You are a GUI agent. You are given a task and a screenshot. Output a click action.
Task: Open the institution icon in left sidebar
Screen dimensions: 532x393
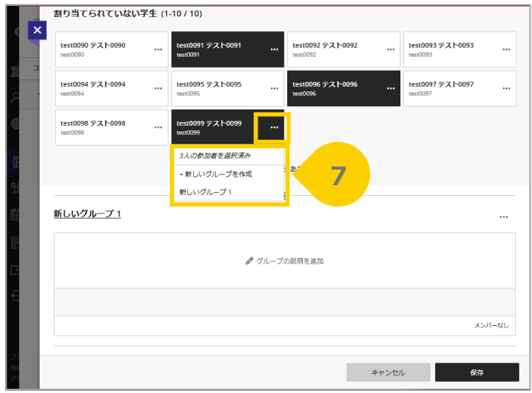click(x=15, y=71)
